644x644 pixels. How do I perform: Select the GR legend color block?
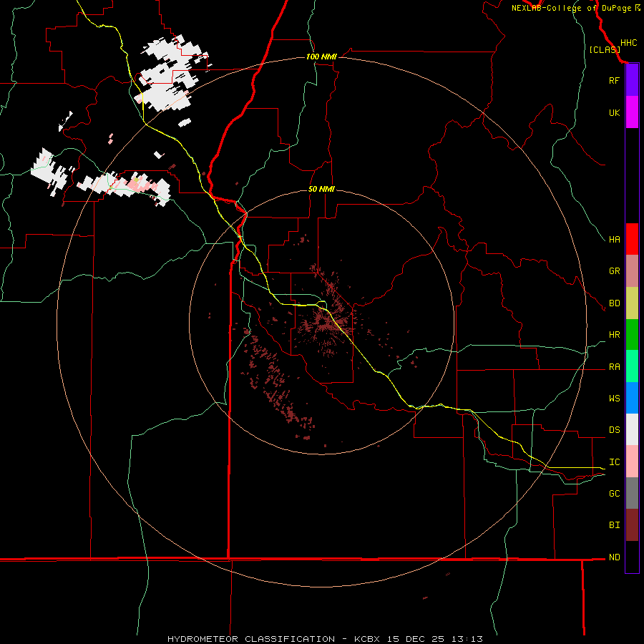point(632,271)
